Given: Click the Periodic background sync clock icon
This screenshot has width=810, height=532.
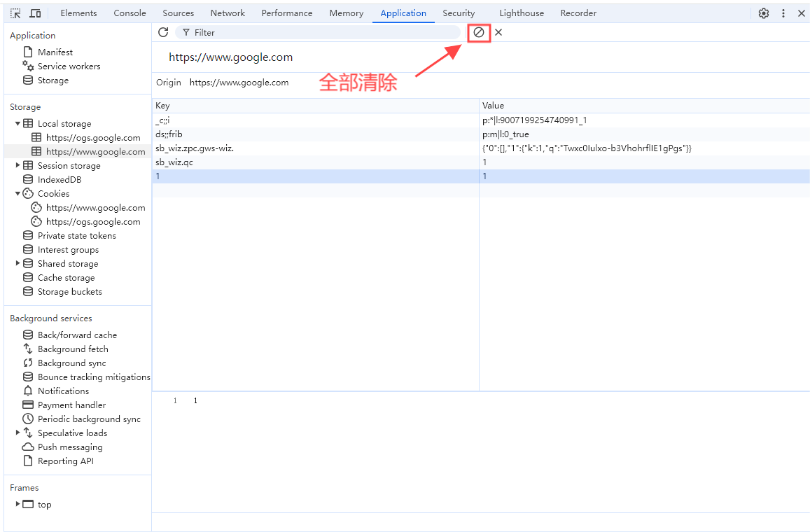Looking at the screenshot, I should (x=28, y=419).
